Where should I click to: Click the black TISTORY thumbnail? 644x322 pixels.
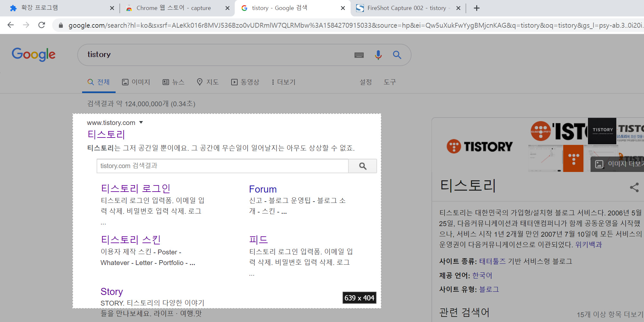(602, 131)
